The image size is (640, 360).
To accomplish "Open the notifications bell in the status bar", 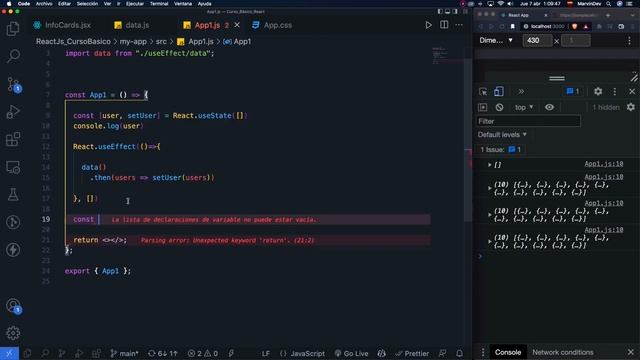I will [x=459, y=353].
